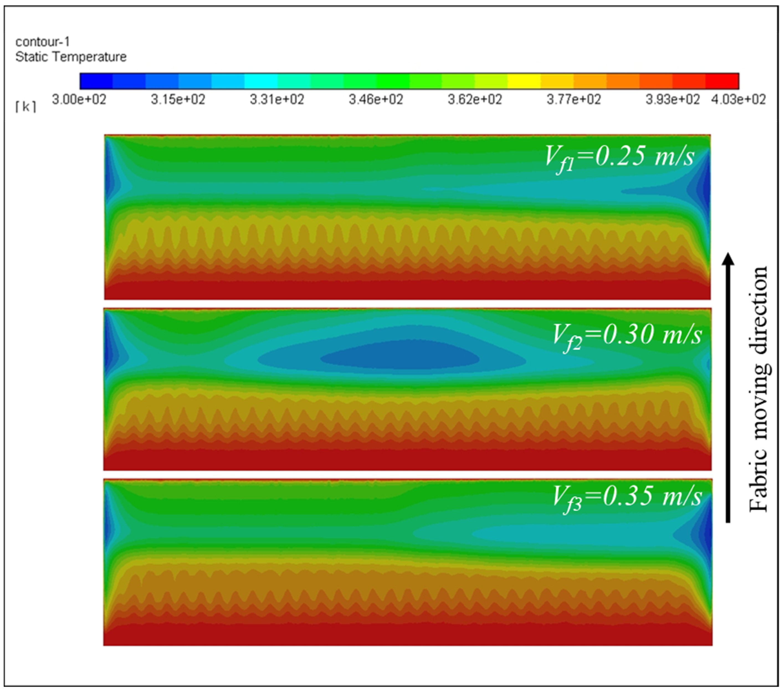Click the 3.31e+02 scale label
Screen dimensions: 784x692
(277, 100)
